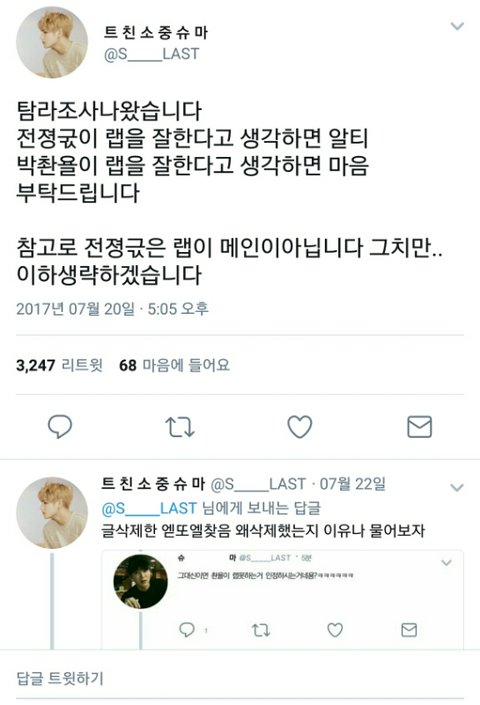Like the main tweet with heart
480x705 pixels.
(300, 426)
